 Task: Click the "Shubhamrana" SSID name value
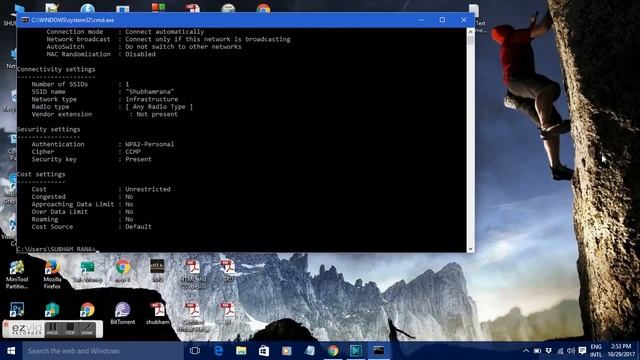click(150, 91)
